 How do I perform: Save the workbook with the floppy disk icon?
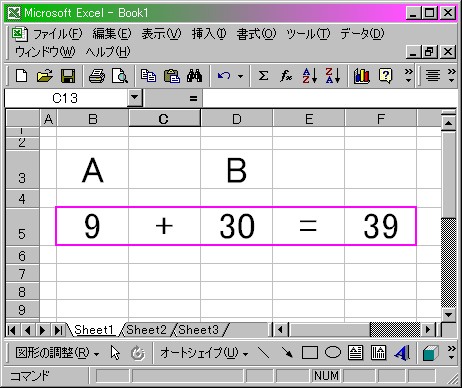point(68,76)
